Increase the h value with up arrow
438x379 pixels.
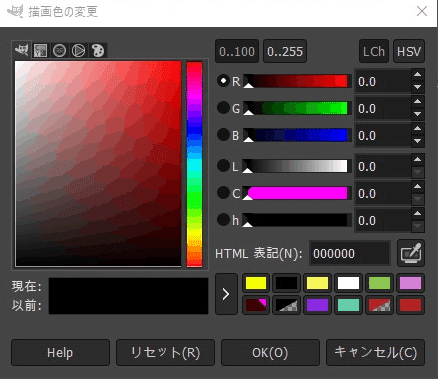tap(417, 213)
